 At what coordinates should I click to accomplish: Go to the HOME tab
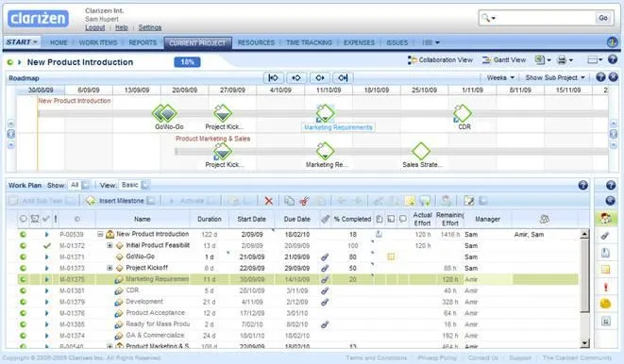(x=59, y=42)
